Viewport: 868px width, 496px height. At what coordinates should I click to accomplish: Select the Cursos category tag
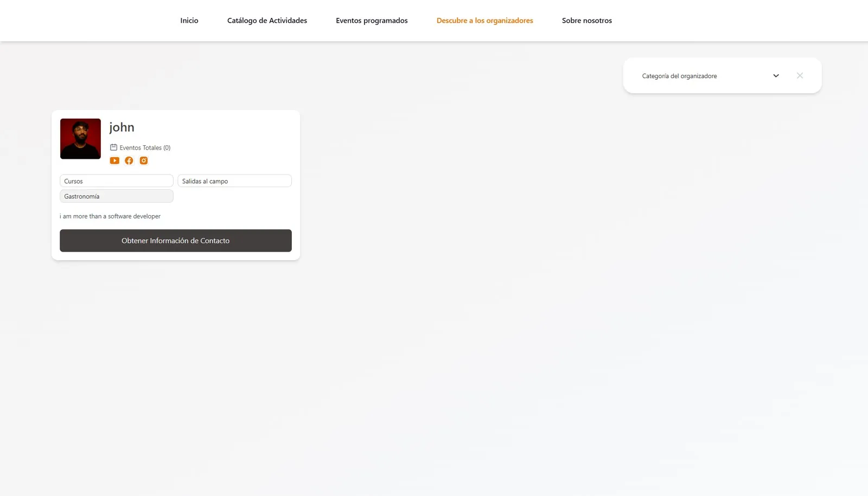pyautogui.click(x=117, y=181)
